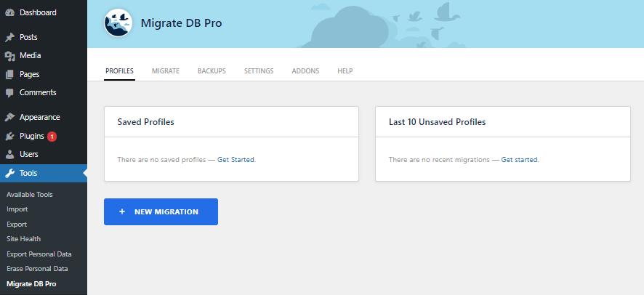Open the Pages menu item
This screenshot has width=644, height=295.
44,74
